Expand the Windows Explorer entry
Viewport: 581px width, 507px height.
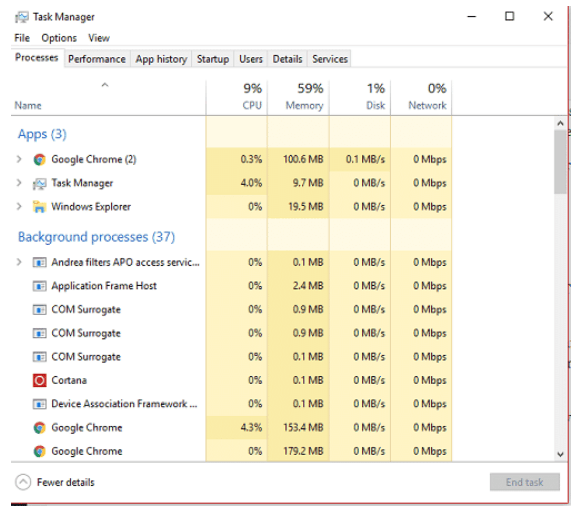tap(19, 206)
